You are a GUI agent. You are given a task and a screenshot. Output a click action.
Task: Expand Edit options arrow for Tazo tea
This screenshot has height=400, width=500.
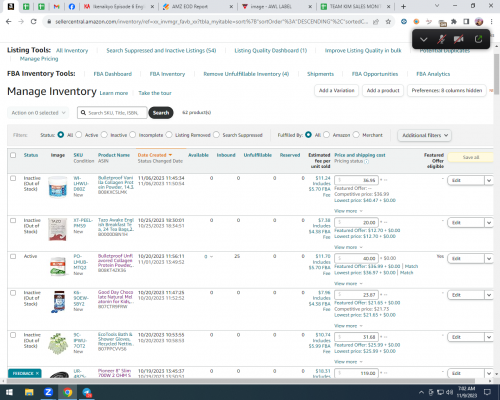[x=489, y=223]
